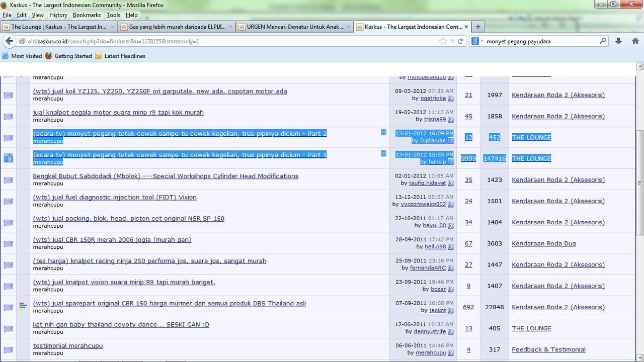This screenshot has width=644, height=362.
Task: Open 'Bengkel Bubut Sabdodadi (Mbolok)' thread
Action: tap(166, 176)
